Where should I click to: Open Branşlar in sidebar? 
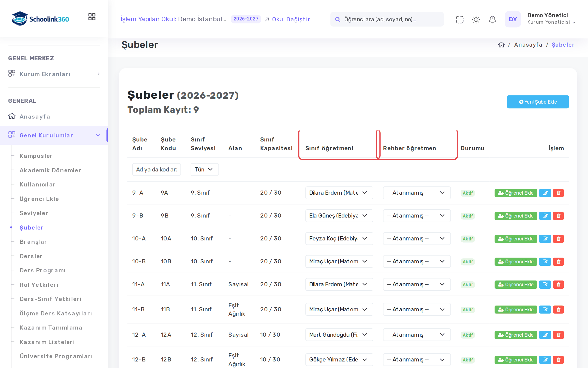pyautogui.click(x=33, y=242)
